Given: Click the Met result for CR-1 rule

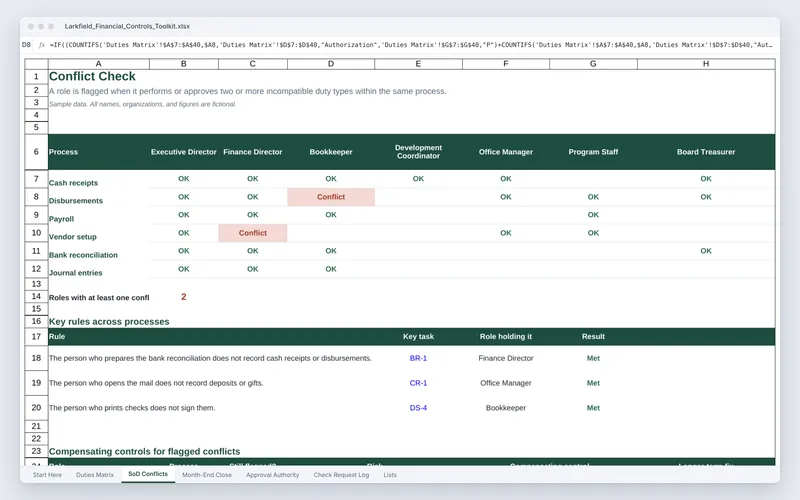Looking at the screenshot, I should [593, 383].
